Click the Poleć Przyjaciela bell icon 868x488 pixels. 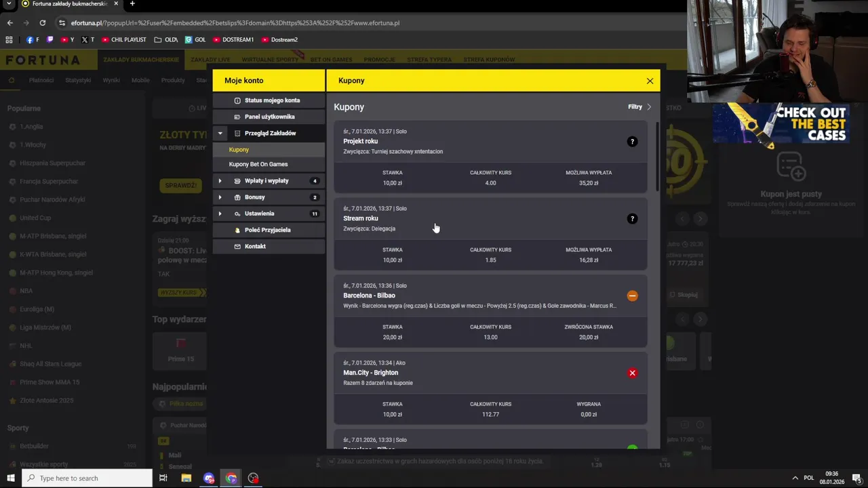pyautogui.click(x=237, y=230)
